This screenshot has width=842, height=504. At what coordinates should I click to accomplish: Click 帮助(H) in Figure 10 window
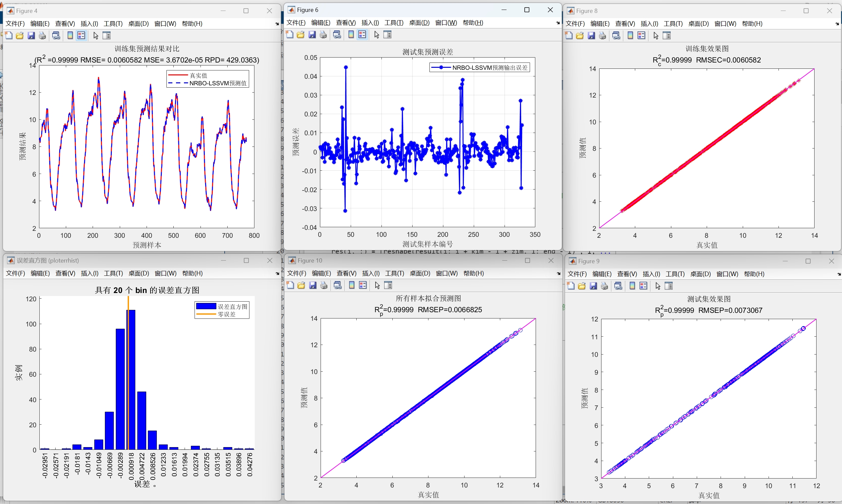[x=473, y=273]
